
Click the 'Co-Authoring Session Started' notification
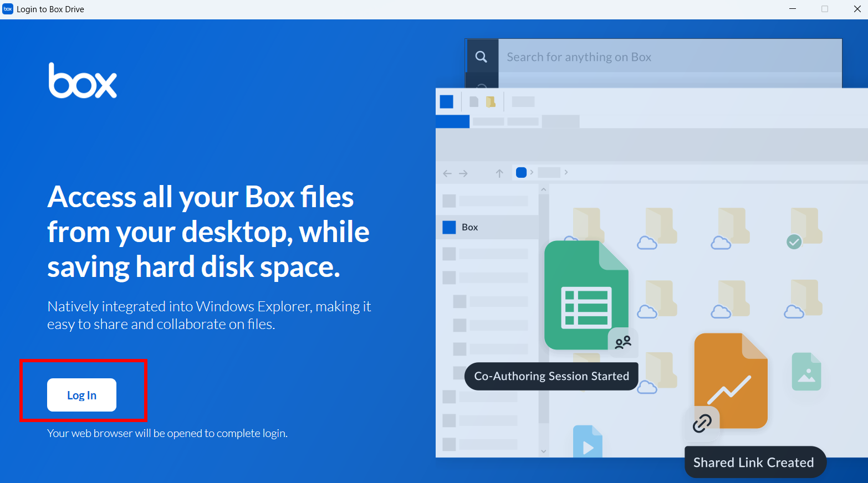551,376
